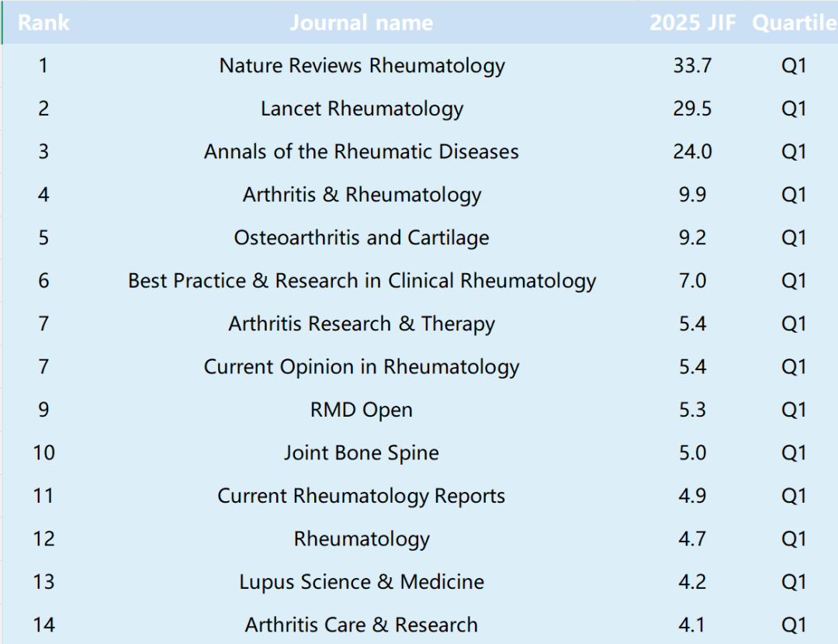Click the RMD Open cell
838x644 pixels.
362,410
